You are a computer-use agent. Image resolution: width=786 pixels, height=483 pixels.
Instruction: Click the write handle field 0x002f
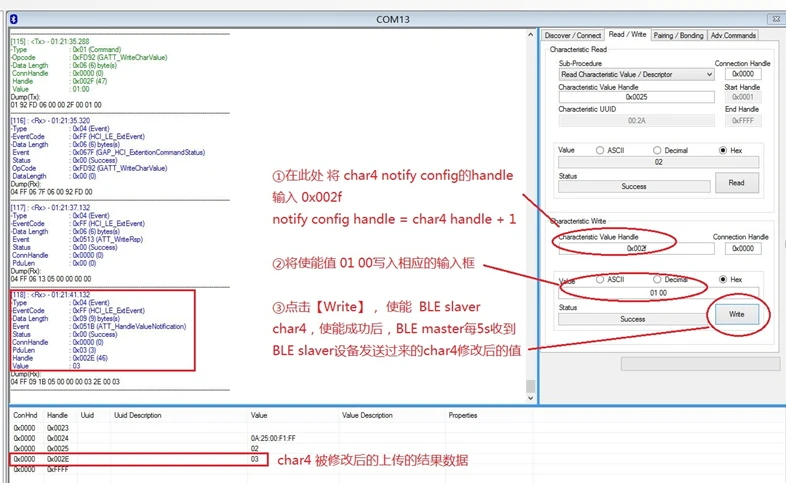point(636,249)
